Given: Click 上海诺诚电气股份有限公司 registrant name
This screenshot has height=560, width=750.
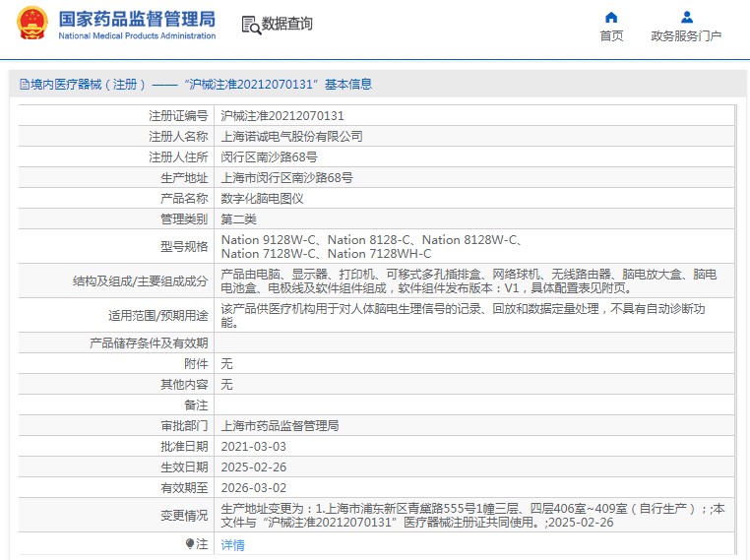Looking at the screenshot, I should coord(291,136).
